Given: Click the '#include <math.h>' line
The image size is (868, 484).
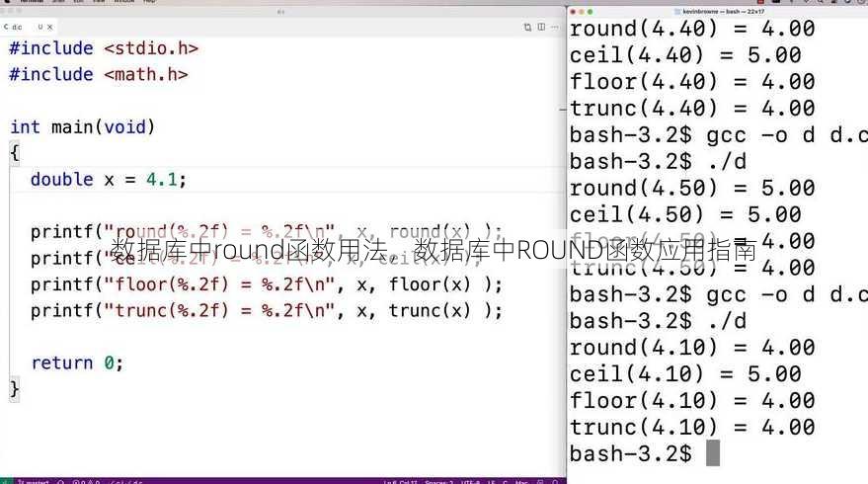Looking at the screenshot, I should pyautogui.click(x=99, y=74).
